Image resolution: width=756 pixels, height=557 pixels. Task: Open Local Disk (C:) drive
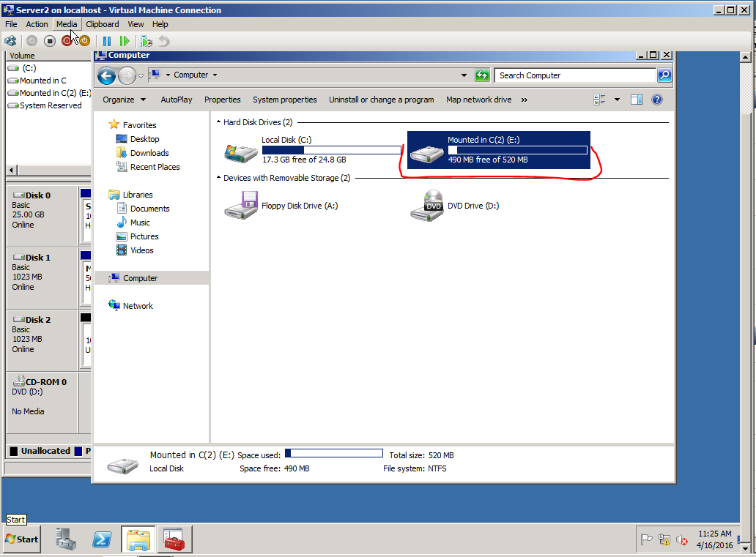(x=314, y=150)
